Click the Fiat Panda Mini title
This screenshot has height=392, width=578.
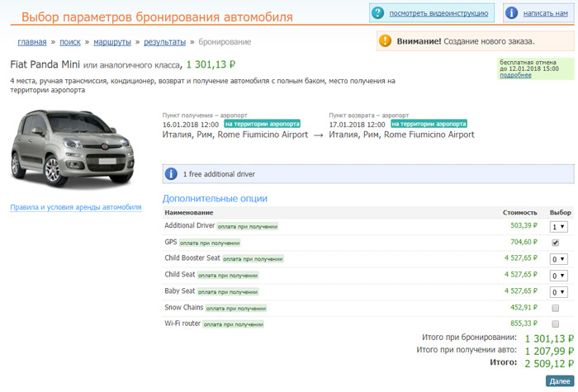coord(45,64)
